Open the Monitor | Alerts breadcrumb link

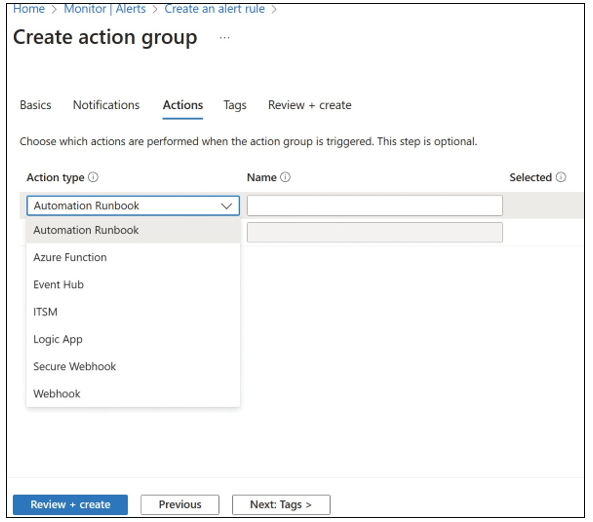coord(105,9)
